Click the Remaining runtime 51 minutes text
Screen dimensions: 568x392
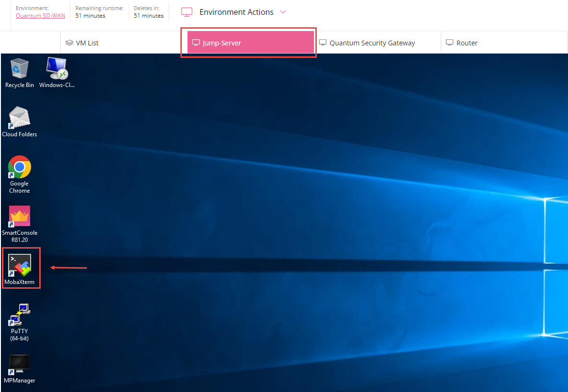point(99,12)
